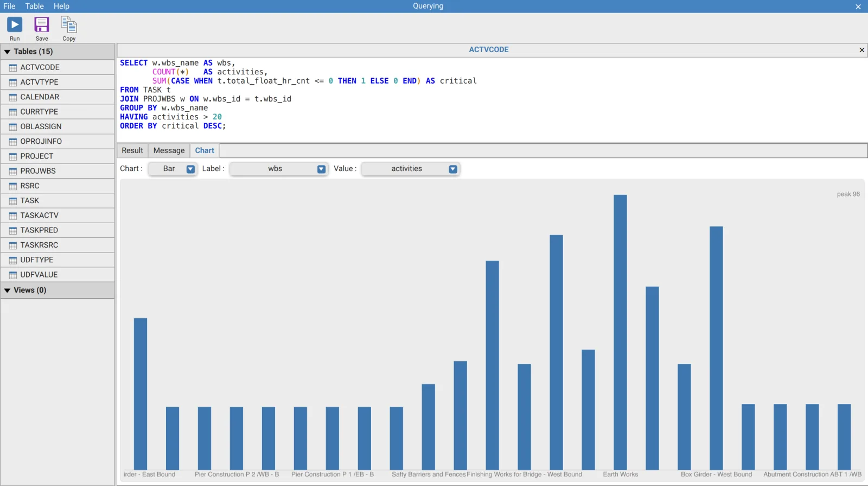Close the ACTVCODE query panel

click(861, 50)
